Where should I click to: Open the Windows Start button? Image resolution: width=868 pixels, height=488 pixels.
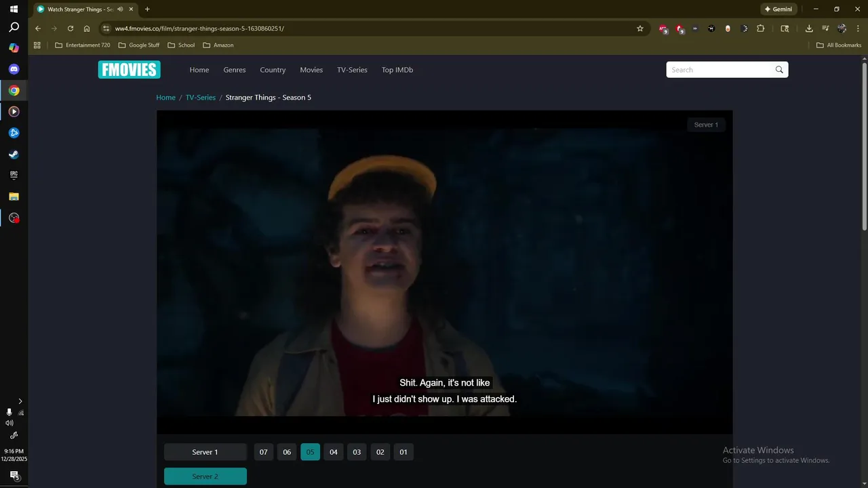click(14, 9)
